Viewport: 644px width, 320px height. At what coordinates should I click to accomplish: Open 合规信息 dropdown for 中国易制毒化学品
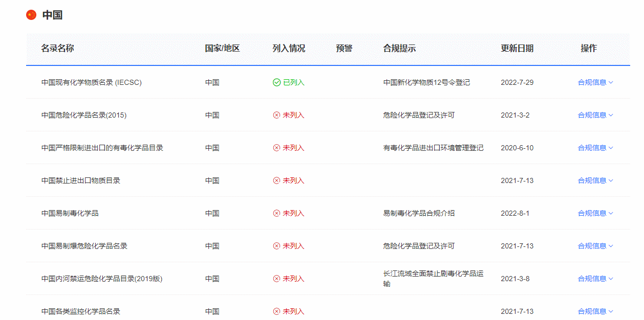coord(595,213)
